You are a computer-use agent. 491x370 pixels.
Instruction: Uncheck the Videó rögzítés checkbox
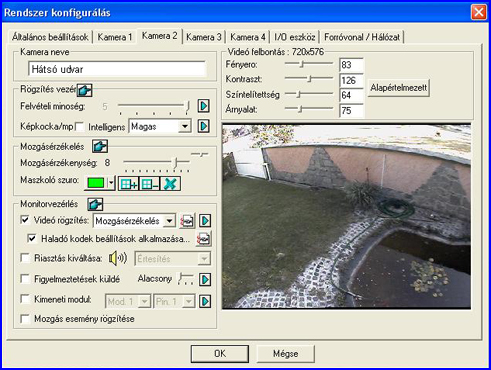pos(25,220)
